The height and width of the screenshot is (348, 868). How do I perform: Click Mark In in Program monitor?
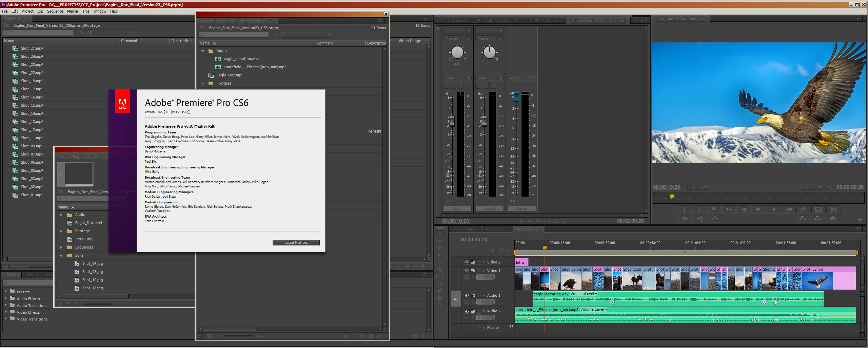coord(684,209)
